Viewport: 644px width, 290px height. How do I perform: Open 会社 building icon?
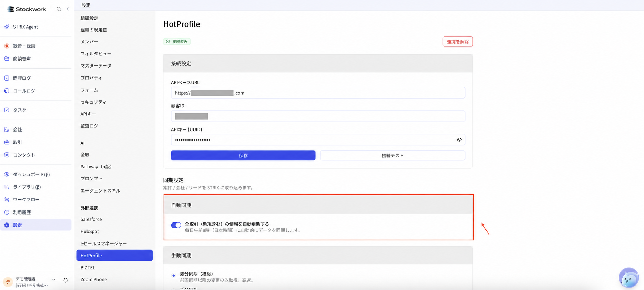pos(7,130)
